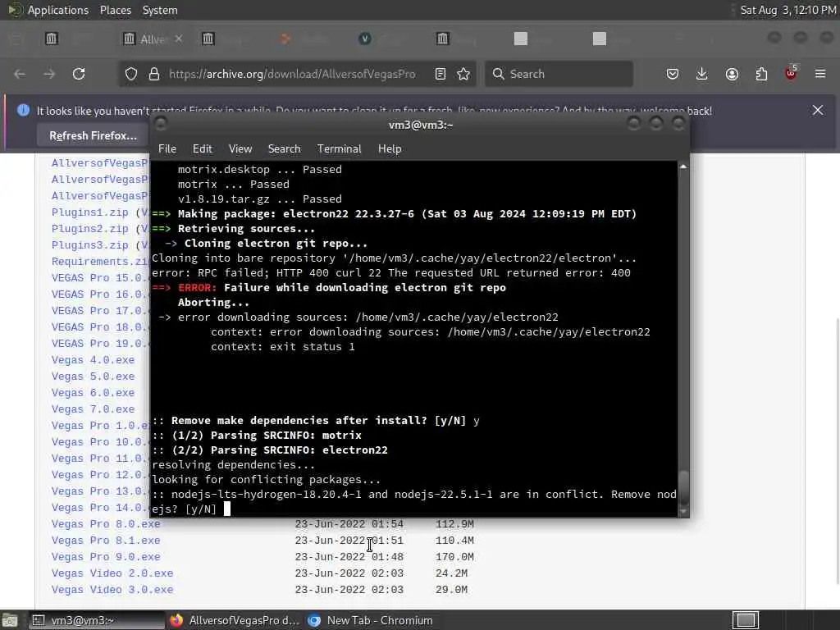This screenshot has width=840, height=630.
Task: Click the Firefox Search box
Action: click(x=559, y=74)
